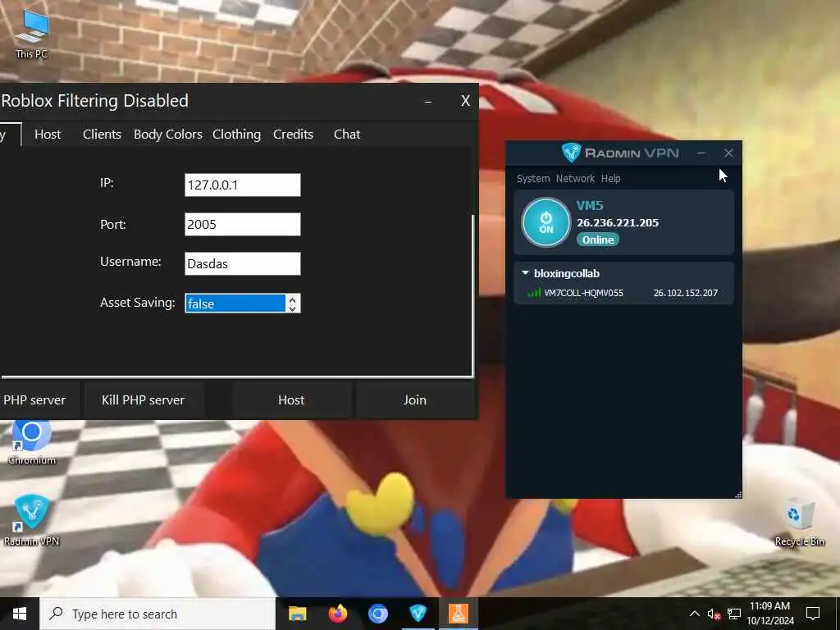Close the Roblox Filtering Disabled window
The width and height of the screenshot is (840, 630).
(465, 101)
